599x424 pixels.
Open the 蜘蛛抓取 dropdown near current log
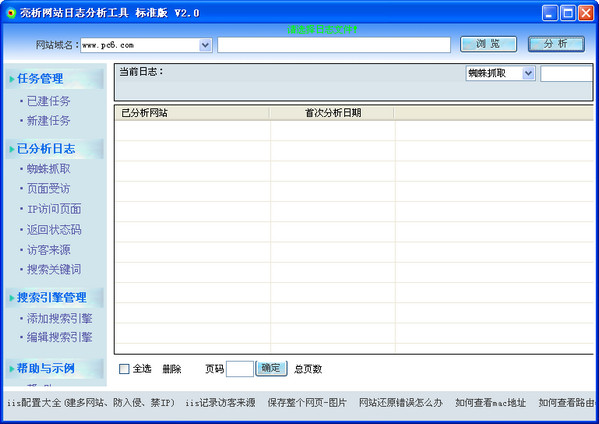pos(500,73)
